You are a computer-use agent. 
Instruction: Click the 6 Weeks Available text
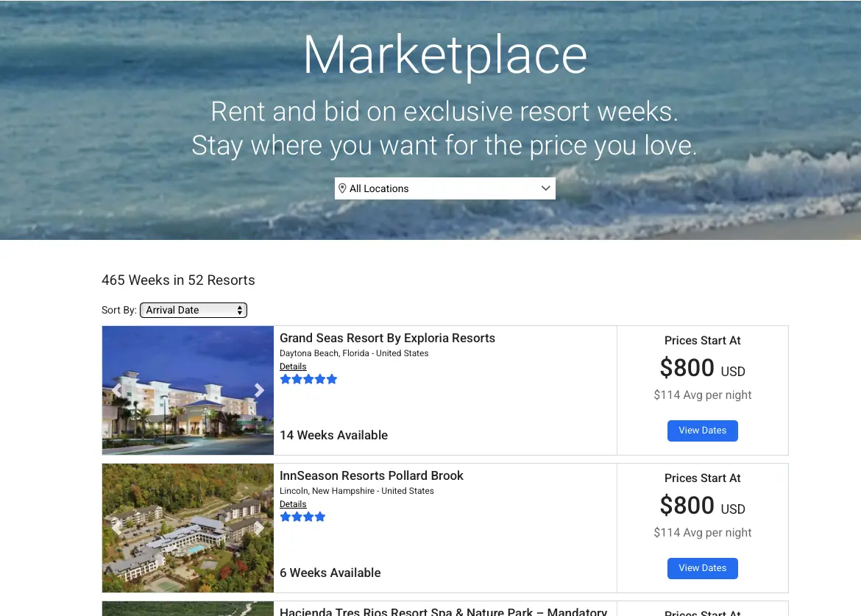330,573
